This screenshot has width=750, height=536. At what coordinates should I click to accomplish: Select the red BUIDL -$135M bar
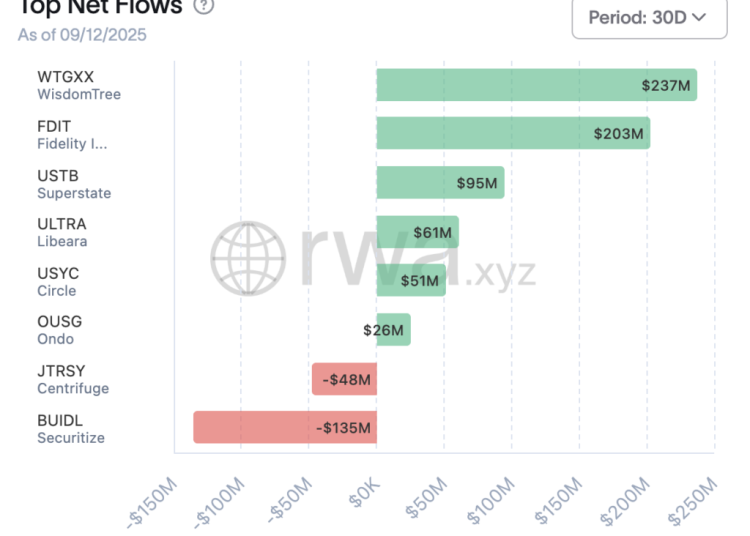click(x=285, y=427)
